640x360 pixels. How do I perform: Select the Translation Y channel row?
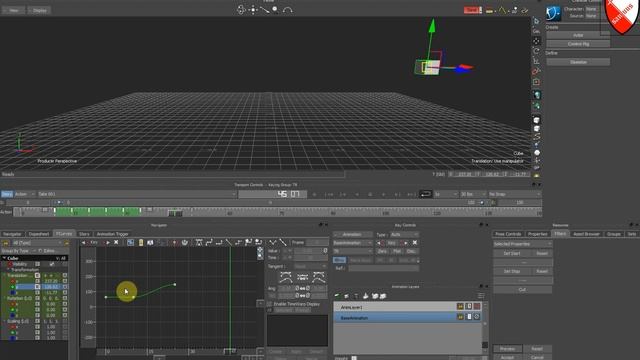pyautogui.click(x=35, y=287)
